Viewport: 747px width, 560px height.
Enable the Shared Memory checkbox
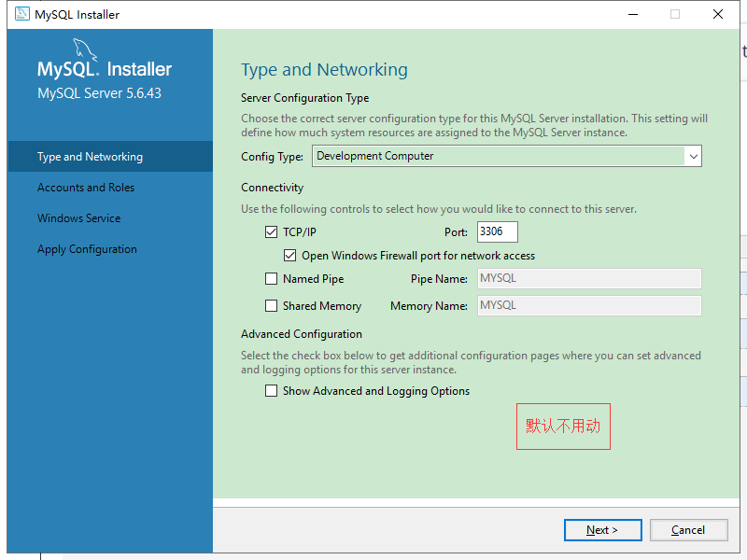pos(271,306)
